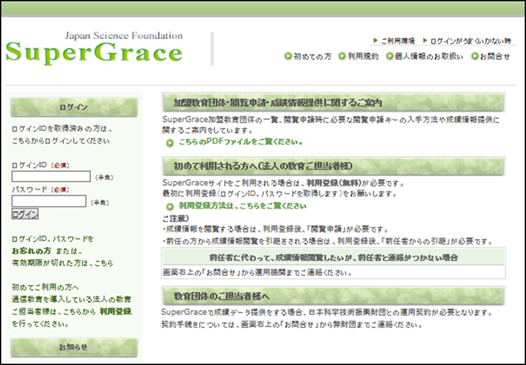Viewport: 526px width, 365px height.
Task: Click triangle icon beside ご利用環境
Action: 376,41
